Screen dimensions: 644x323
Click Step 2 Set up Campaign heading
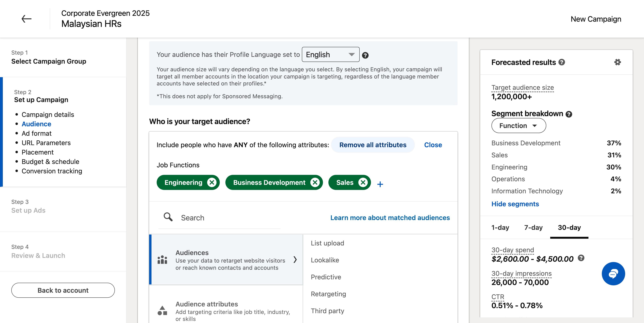pos(41,100)
